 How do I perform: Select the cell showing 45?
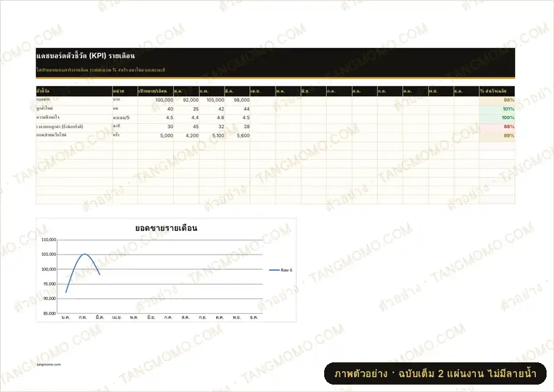coord(187,127)
